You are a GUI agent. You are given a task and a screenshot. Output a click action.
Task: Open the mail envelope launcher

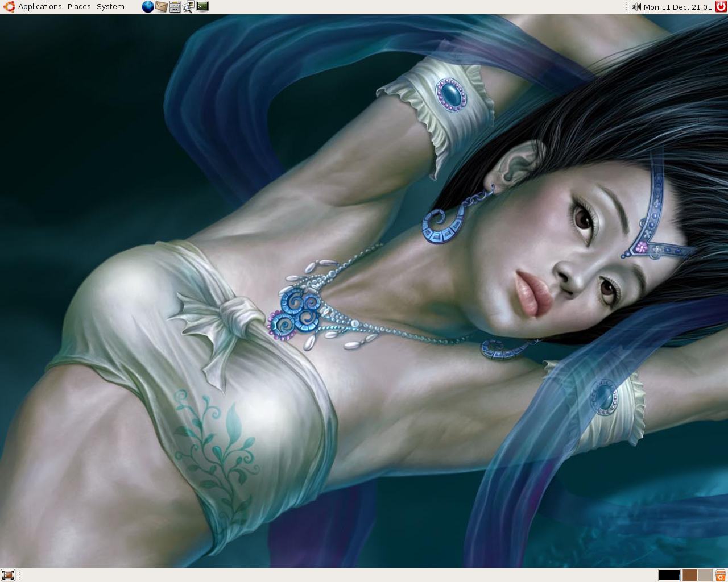[162, 7]
